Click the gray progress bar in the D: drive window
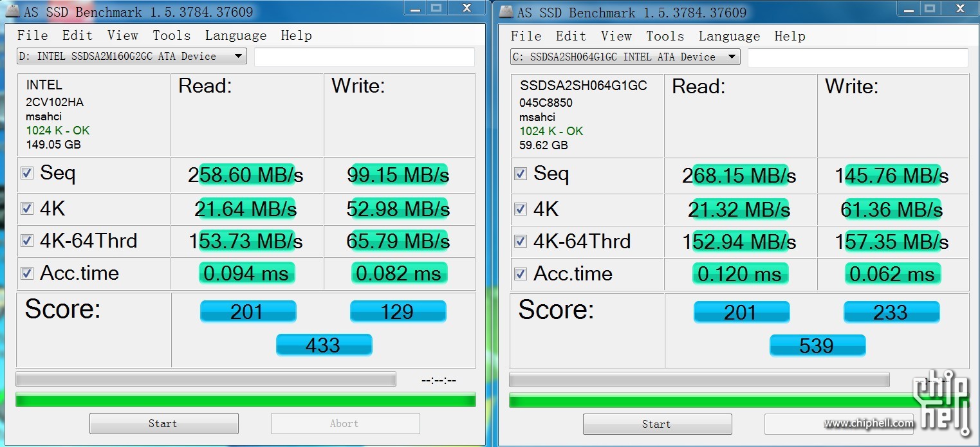980x447 pixels. coord(206,379)
